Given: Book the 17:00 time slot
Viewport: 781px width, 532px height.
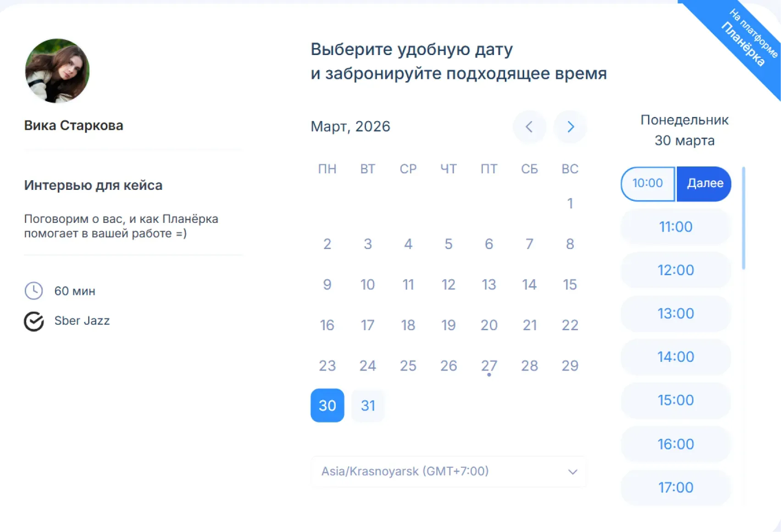Looking at the screenshot, I should (676, 487).
